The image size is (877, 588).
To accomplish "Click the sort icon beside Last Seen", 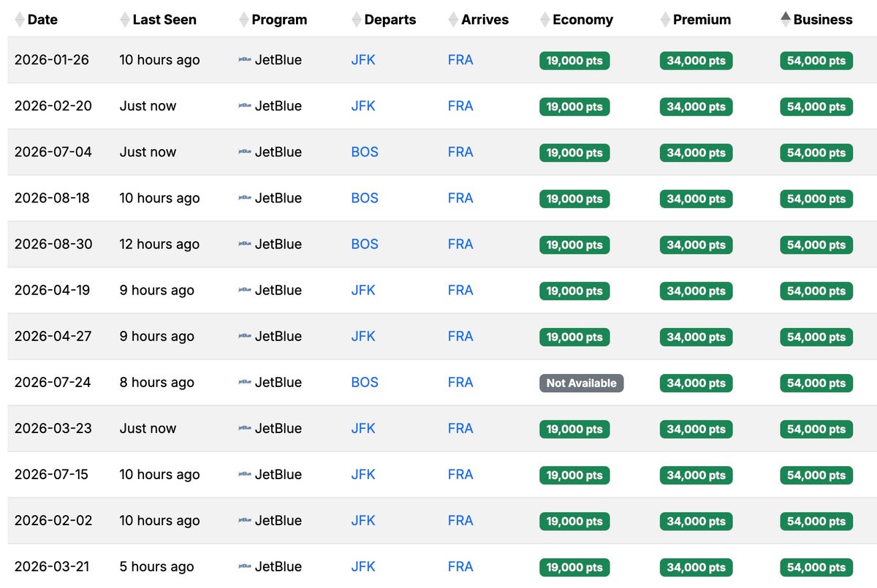I will [125, 20].
